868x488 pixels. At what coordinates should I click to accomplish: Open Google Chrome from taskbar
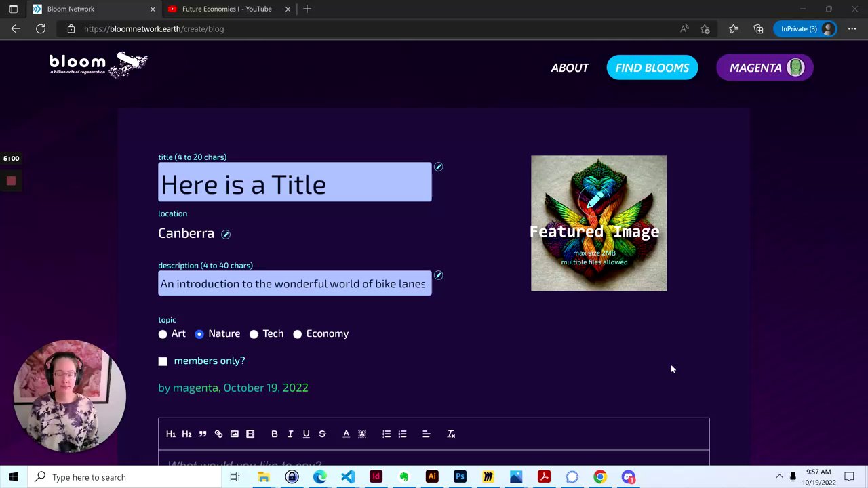(x=599, y=477)
